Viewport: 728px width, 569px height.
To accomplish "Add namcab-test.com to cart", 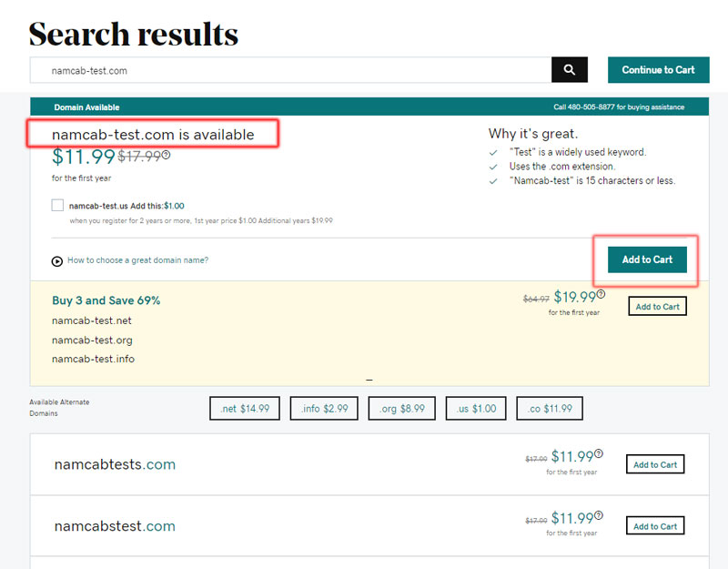I will (x=647, y=259).
